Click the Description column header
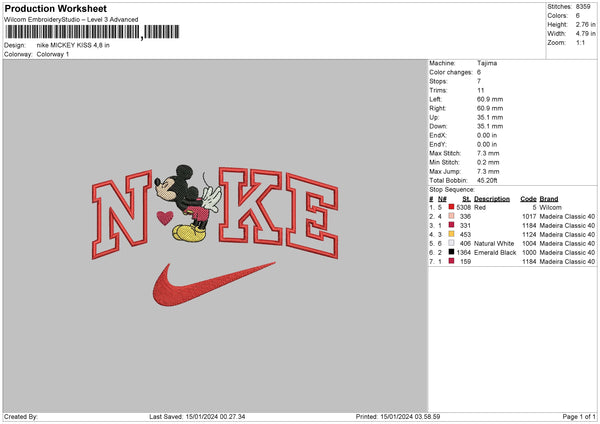The height and width of the screenshot is (424, 600). (x=492, y=199)
